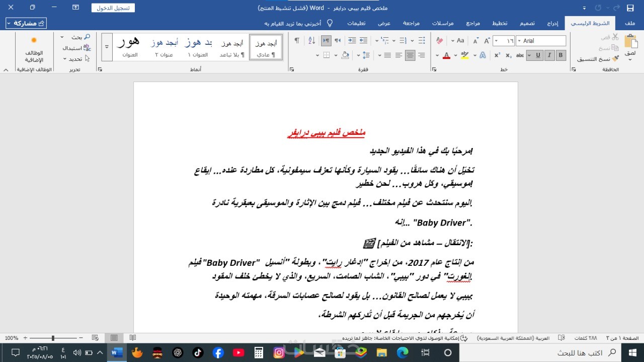Open Facebook from the taskbar
The height and width of the screenshot is (362, 644).
218,353
